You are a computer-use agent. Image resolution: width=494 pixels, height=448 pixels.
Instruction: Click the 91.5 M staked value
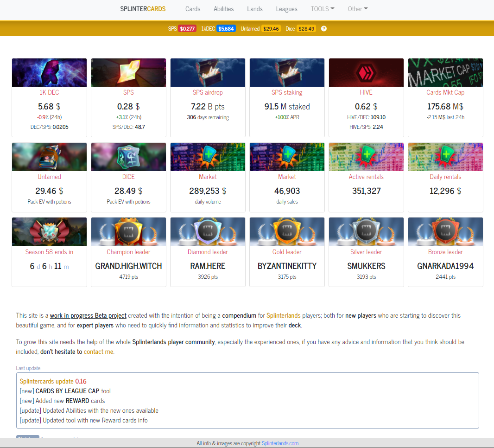click(x=287, y=107)
